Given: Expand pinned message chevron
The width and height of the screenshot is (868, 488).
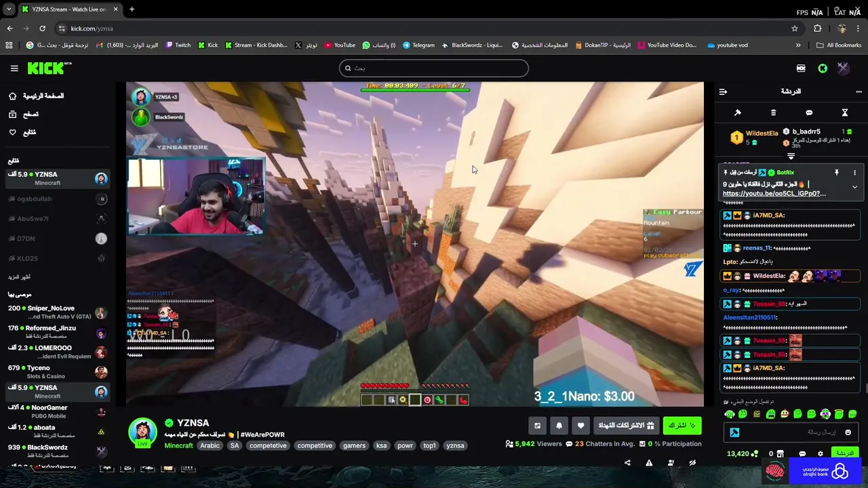Looking at the screenshot, I should (854, 187).
